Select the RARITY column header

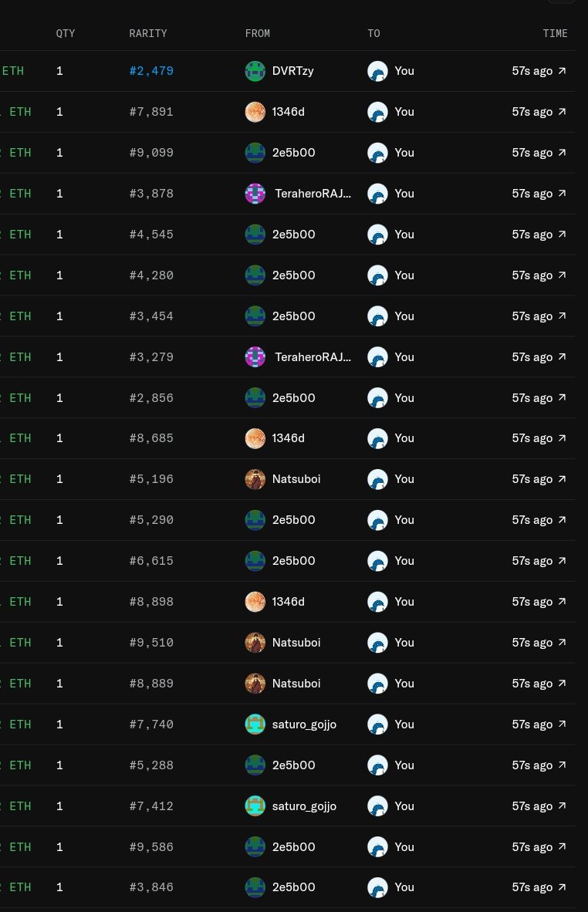click(147, 34)
